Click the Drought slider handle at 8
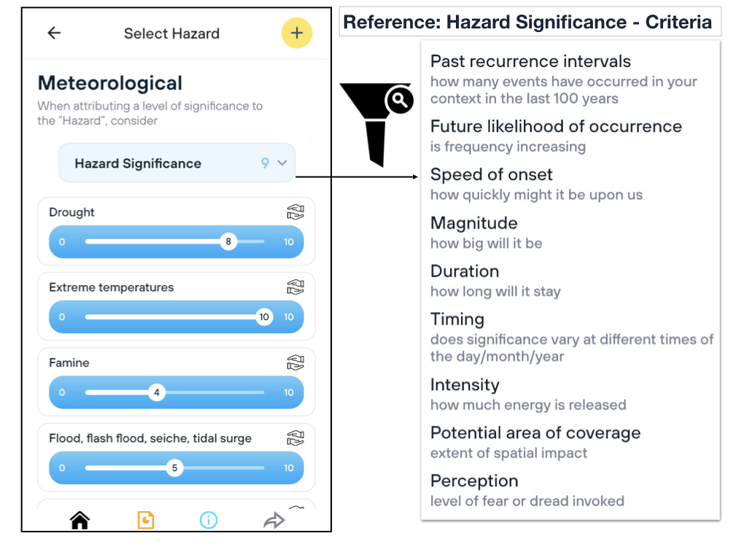 (228, 242)
